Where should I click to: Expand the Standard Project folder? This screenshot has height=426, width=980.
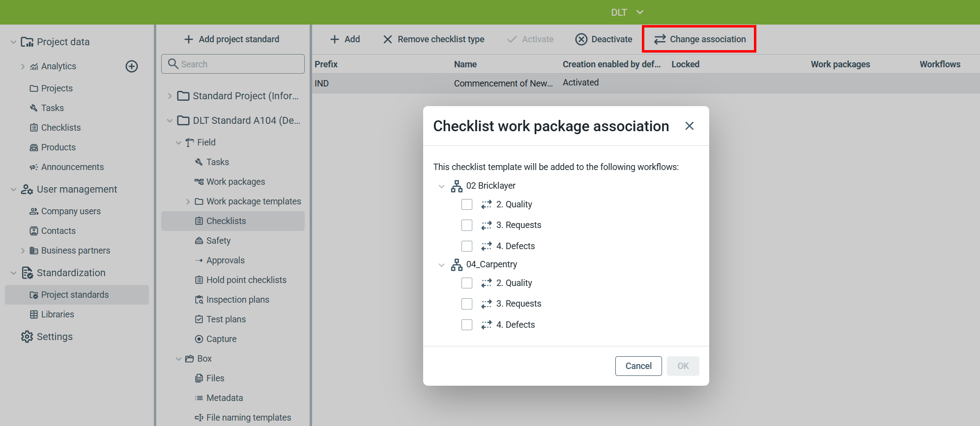coord(170,96)
